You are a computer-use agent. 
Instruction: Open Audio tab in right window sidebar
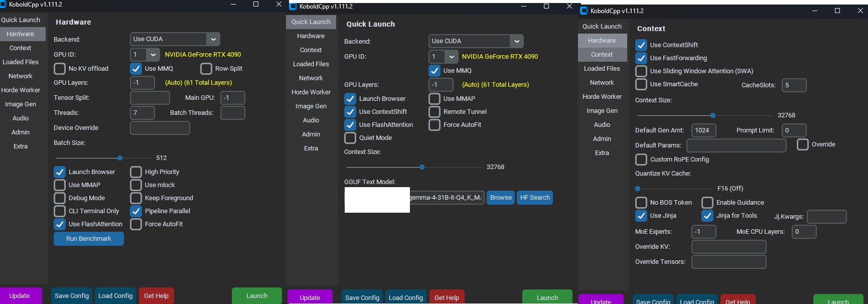602,124
